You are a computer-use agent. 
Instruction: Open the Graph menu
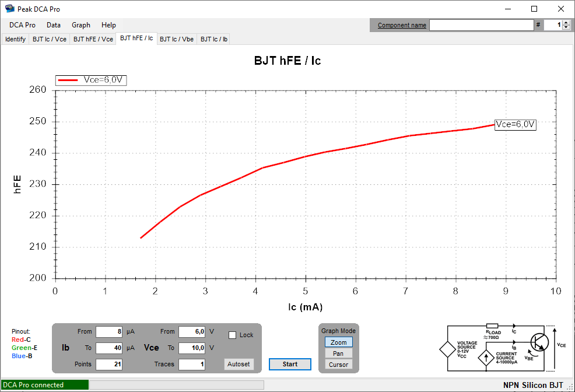point(81,25)
